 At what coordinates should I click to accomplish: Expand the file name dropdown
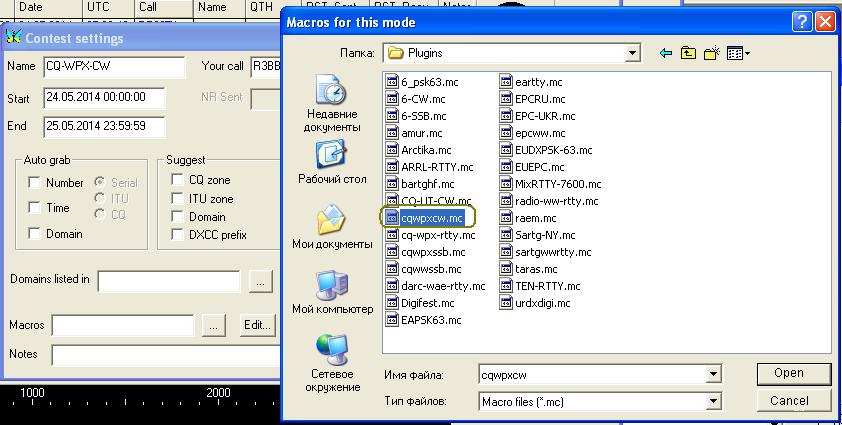click(x=712, y=375)
